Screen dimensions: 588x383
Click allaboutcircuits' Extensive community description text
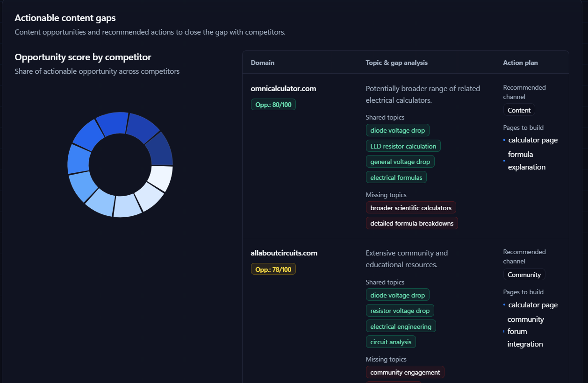coord(407,259)
